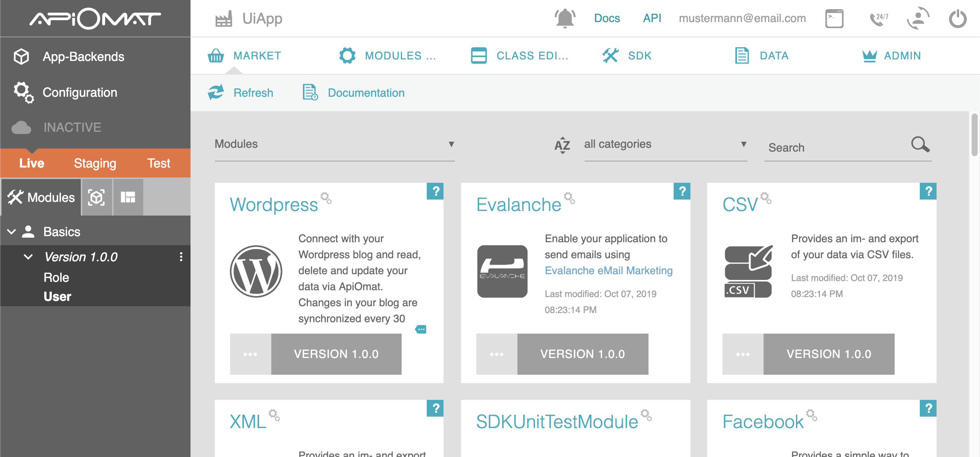
Task: Click the notification bell icon
Action: pyautogui.click(x=565, y=18)
